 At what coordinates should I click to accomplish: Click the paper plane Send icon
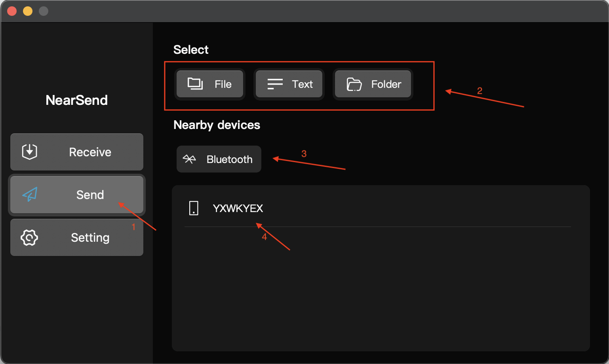pyautogui.click(x=30, y=194)
